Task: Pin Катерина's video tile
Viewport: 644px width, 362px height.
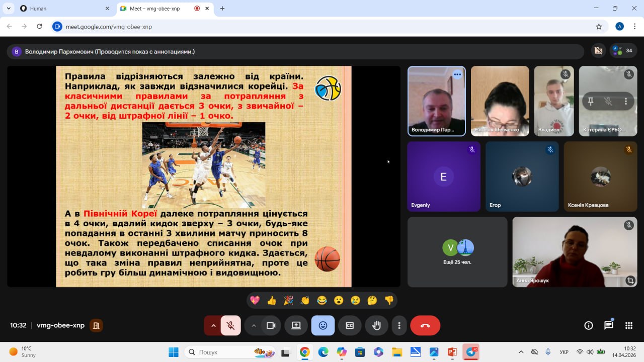Action: tap(591, 101)
